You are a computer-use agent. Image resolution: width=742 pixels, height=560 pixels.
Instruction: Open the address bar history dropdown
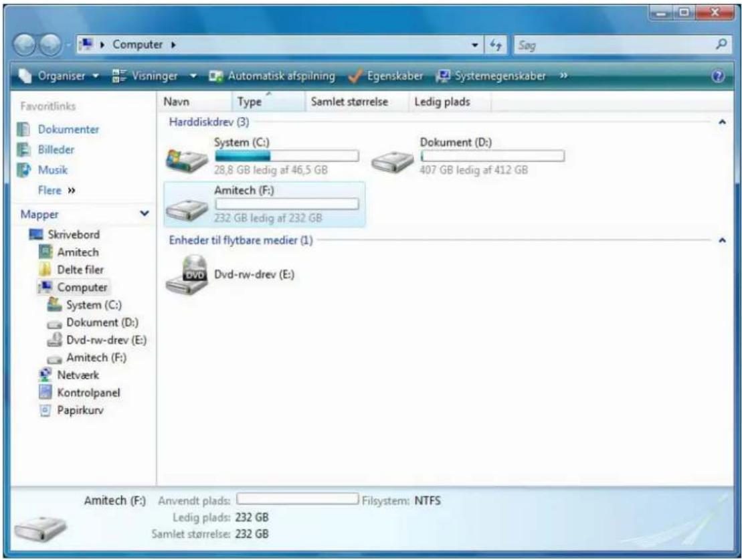474,45
